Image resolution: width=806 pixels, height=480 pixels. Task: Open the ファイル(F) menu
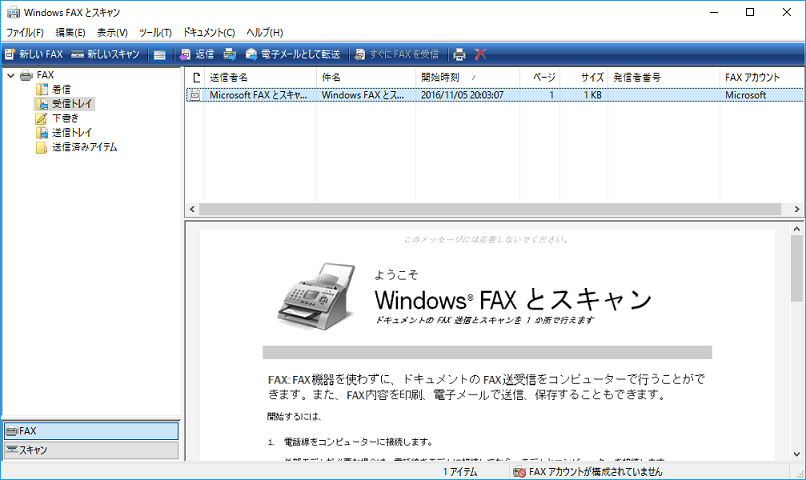(25, 32)
